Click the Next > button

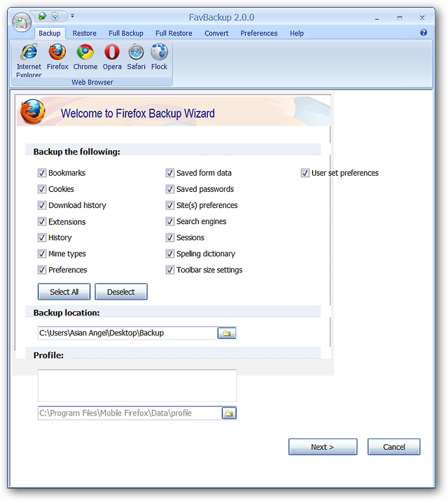click(323, 446)
